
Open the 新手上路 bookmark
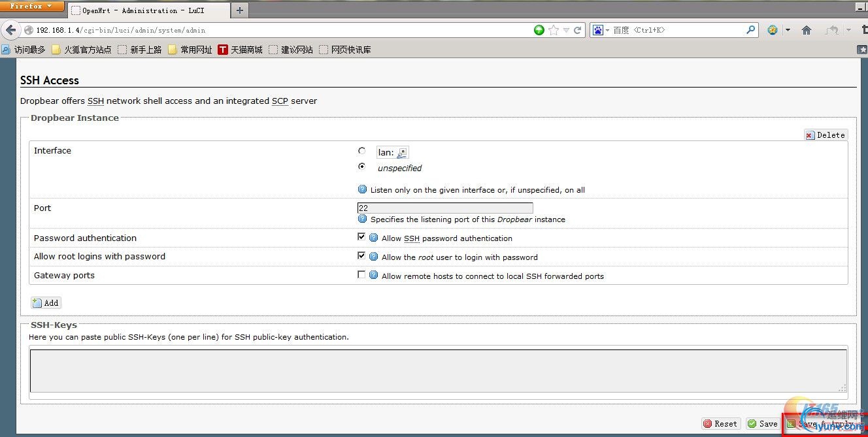pyautogui.click(x=140, y=50)
